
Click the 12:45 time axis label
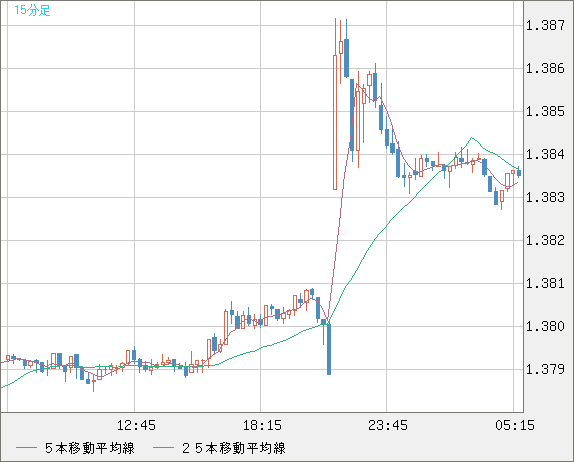[136, 425]
